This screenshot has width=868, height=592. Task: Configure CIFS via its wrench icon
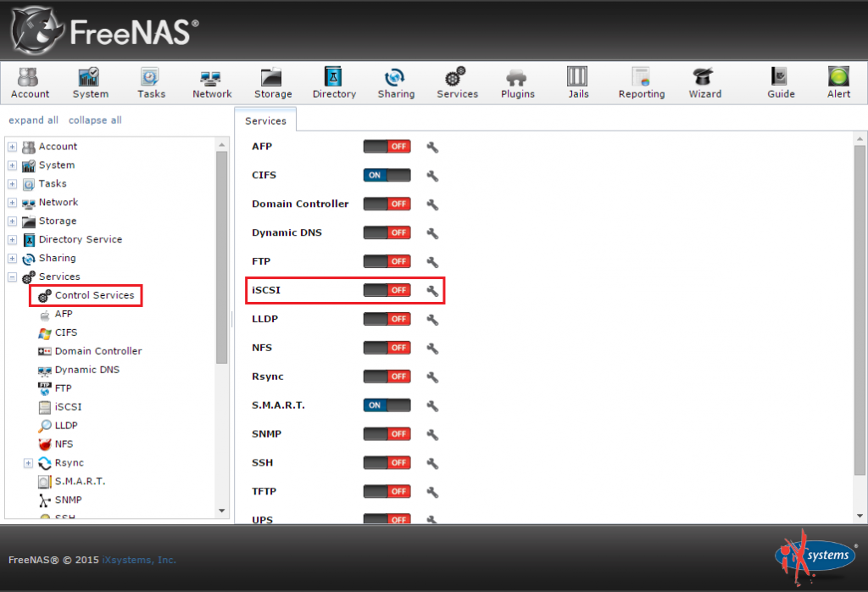tap(432, 176)
